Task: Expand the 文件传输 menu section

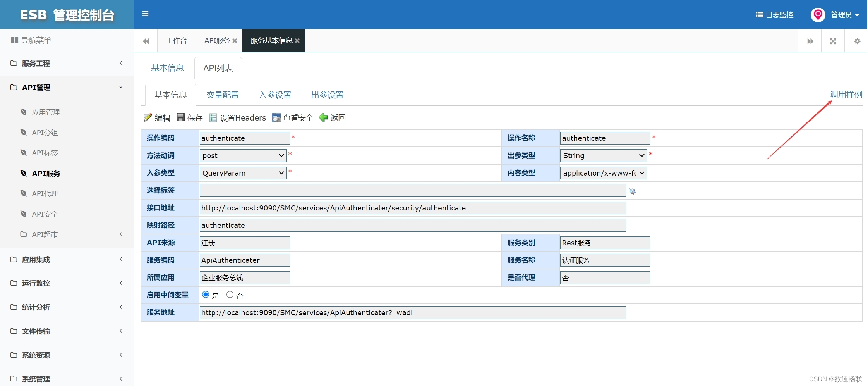Action: point(67,331)
